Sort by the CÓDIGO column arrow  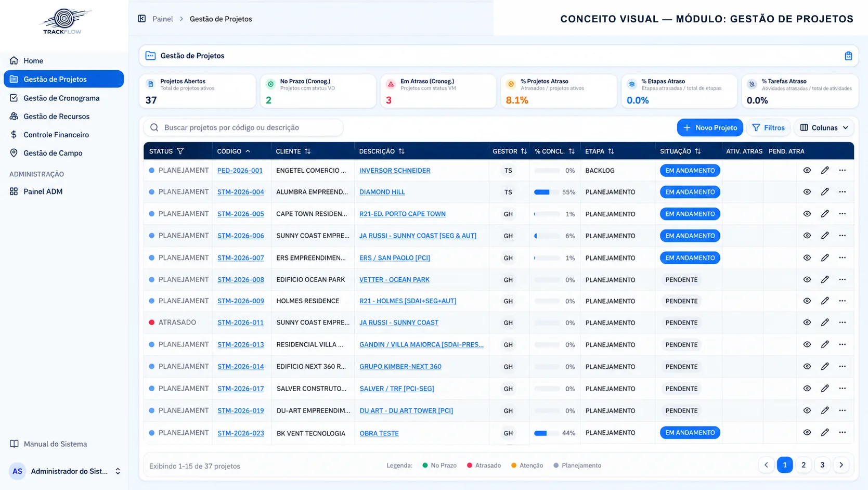[248, 151]
